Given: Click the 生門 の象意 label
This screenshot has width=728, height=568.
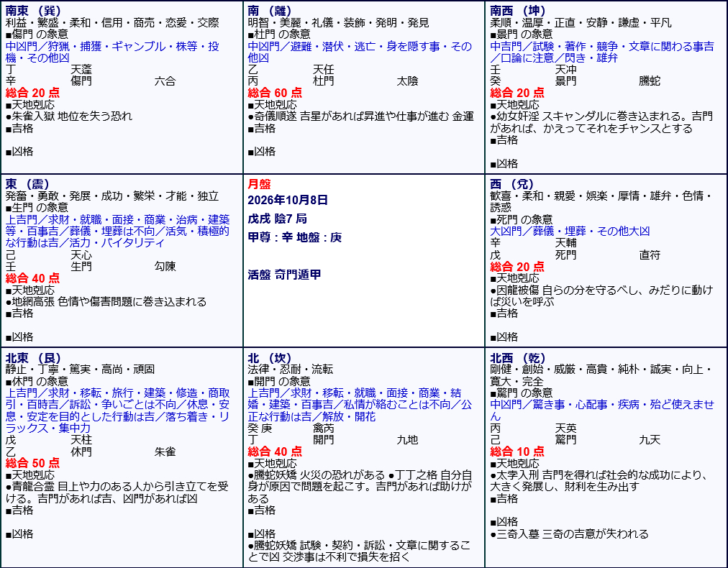Looking at the screenshot, I should click(37, 208).
